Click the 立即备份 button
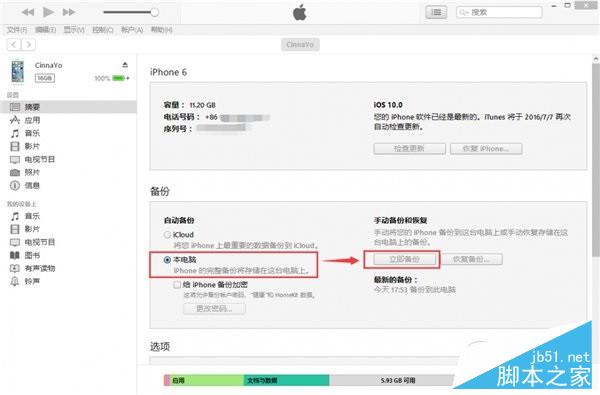Screen dimensions: 600x395 tap(404, 259)
